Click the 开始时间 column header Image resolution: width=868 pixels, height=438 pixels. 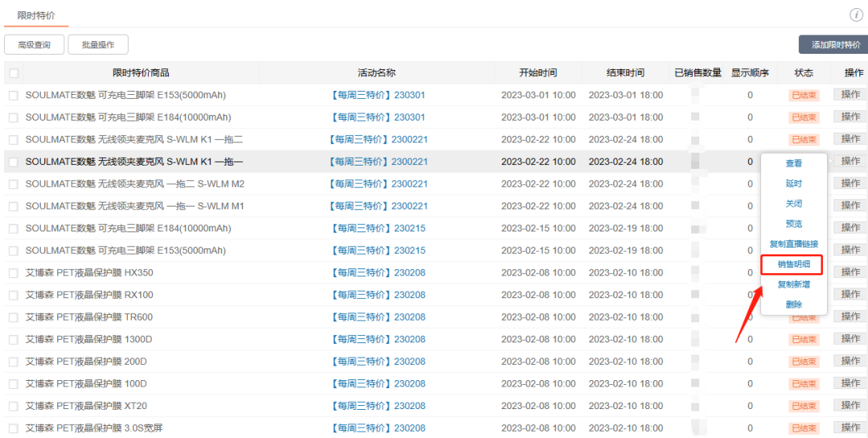538,73
